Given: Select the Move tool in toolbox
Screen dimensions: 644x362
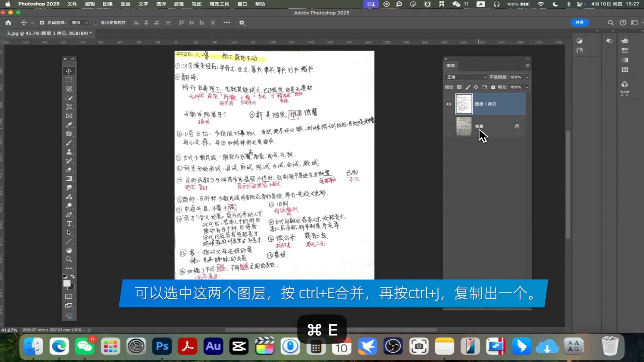Looking at the screenshot, I should [69, 71].
